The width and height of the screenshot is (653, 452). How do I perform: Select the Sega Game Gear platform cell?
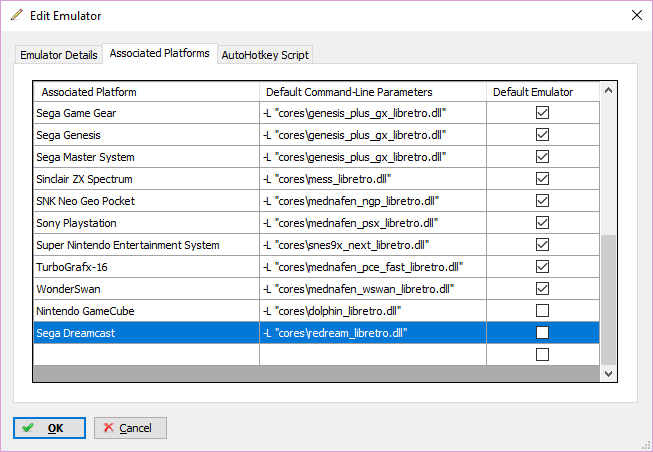tap(146, 113)
